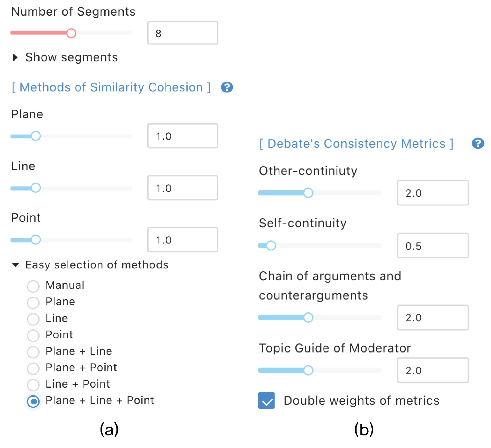This screenshot has height=448, width=491.
Task: Click the Plane weight slider handle
Action: point(36,136)
